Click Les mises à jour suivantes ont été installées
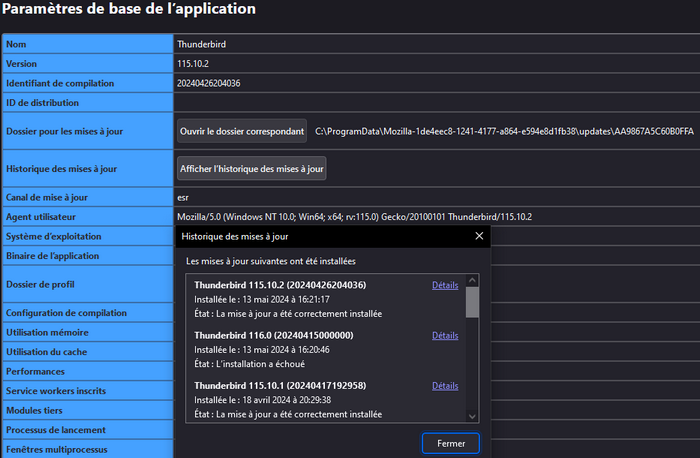Screen dimensions: 700x458 tap(271, 261)
